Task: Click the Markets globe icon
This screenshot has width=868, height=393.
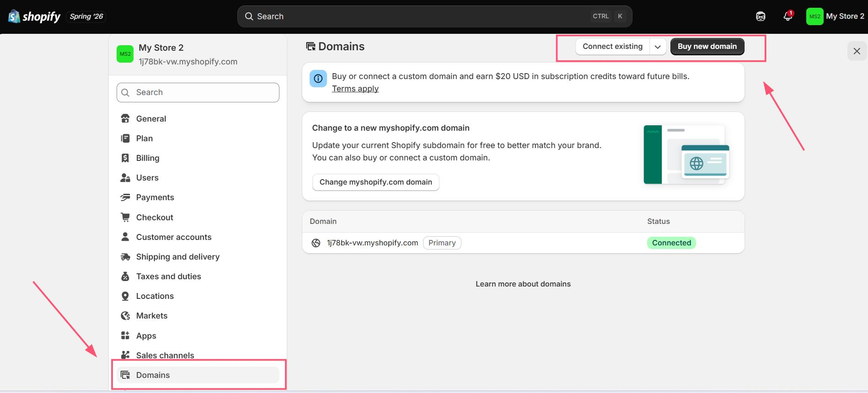Action: (125, 316)
